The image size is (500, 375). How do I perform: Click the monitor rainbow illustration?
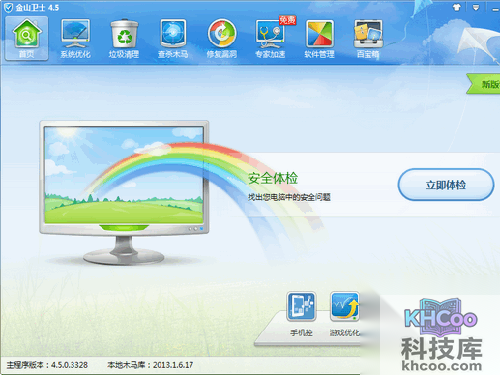pyautogui.click(x=124, y=192)
